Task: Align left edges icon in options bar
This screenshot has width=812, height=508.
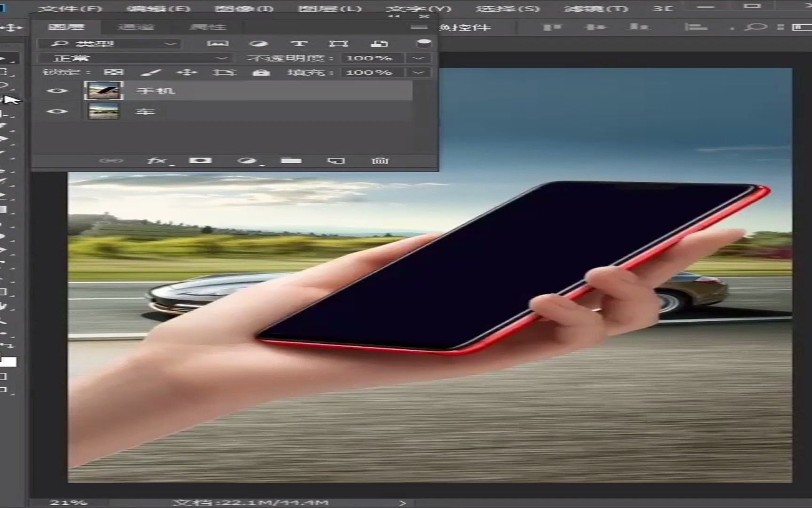Action: click(696, 27)
